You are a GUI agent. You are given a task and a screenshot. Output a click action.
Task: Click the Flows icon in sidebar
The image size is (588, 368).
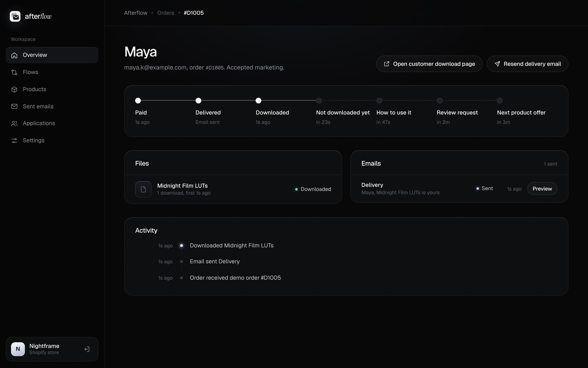coord(14,72)
